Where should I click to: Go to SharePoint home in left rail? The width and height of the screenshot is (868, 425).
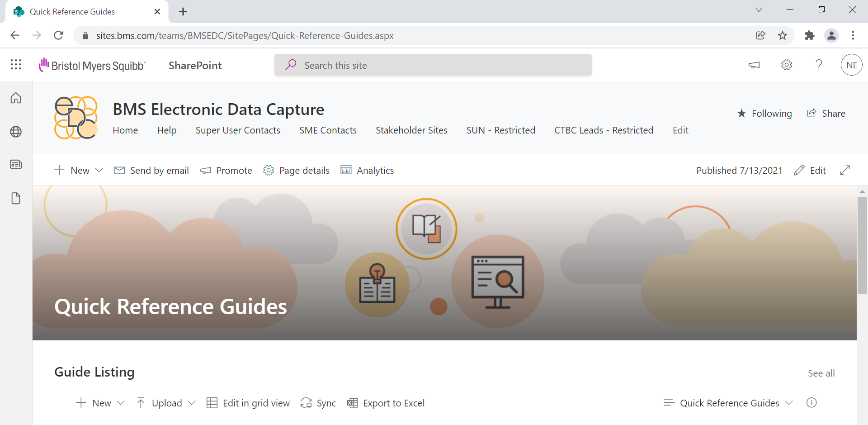16,98
